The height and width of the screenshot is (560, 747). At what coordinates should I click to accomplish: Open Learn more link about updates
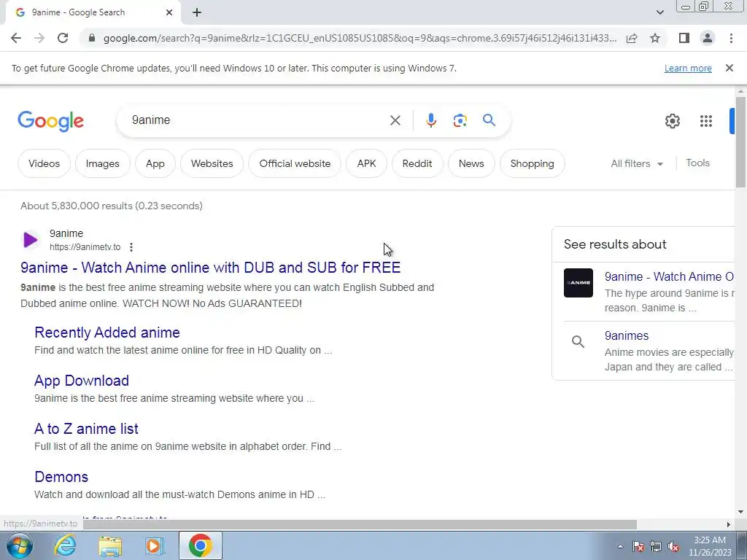click(688, 68)
